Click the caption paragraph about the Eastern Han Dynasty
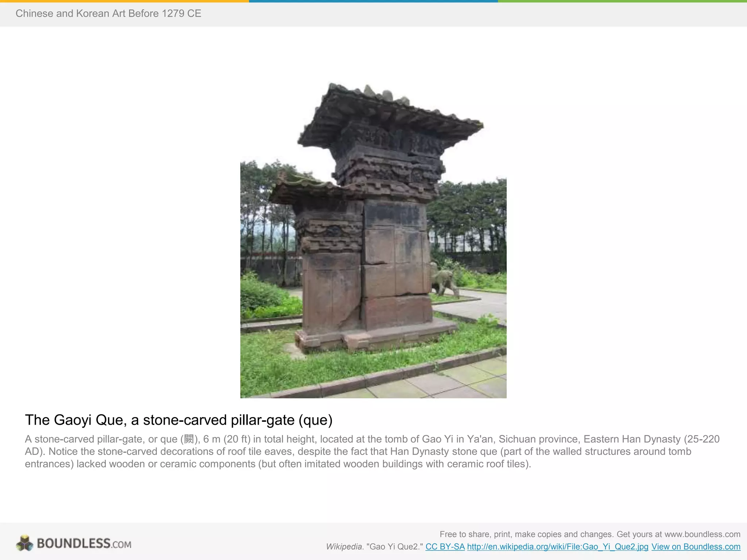This screenshot has height=560, width=747. point(372,451)
